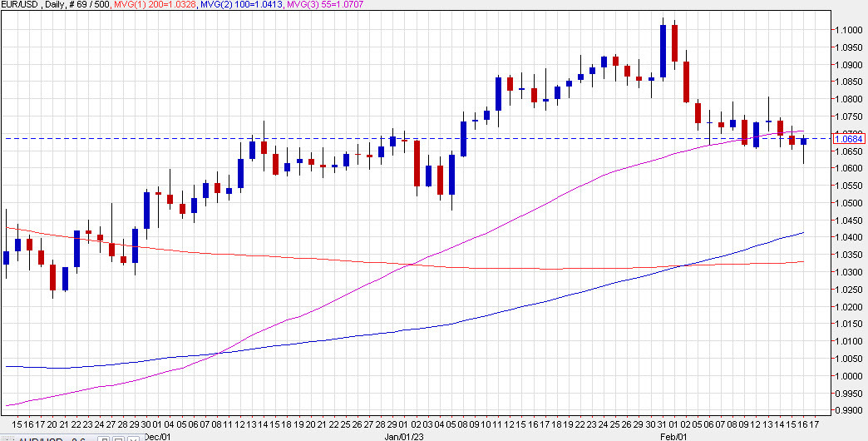Close the AUD/USD chart window below
Viewport: 868px width, 441px height.
[x=133, y=439]
